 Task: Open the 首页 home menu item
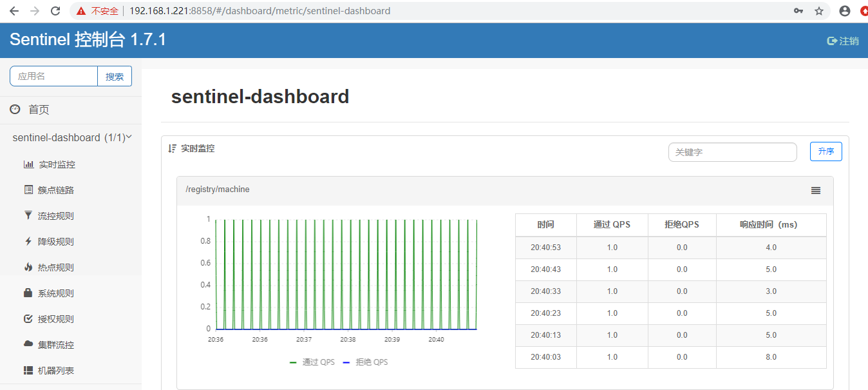[x=39, y=110]
